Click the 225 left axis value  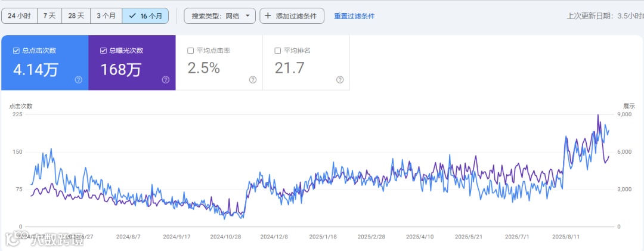click(18, 114)
